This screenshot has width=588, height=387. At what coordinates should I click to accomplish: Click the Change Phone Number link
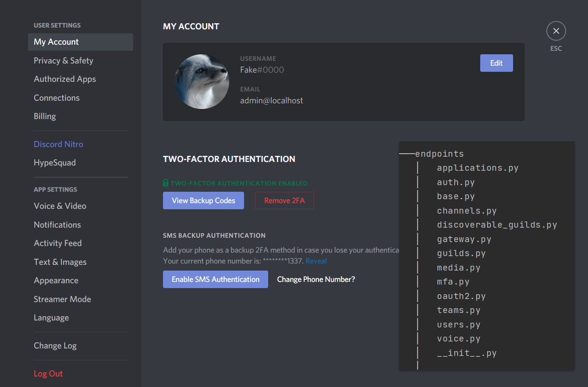click(316, 279)
